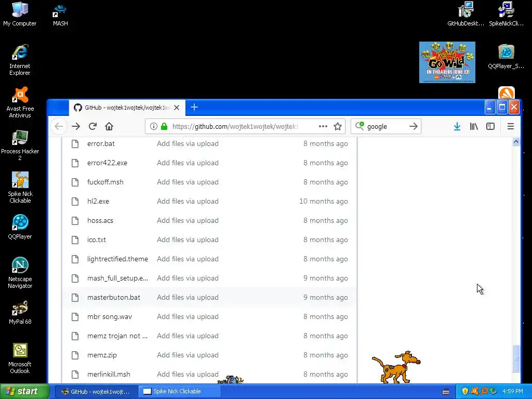Image resolution: width=532 pixels, height=399 pixels.
Task: Open ico.txt file link
Action: [x=96, y=240]
